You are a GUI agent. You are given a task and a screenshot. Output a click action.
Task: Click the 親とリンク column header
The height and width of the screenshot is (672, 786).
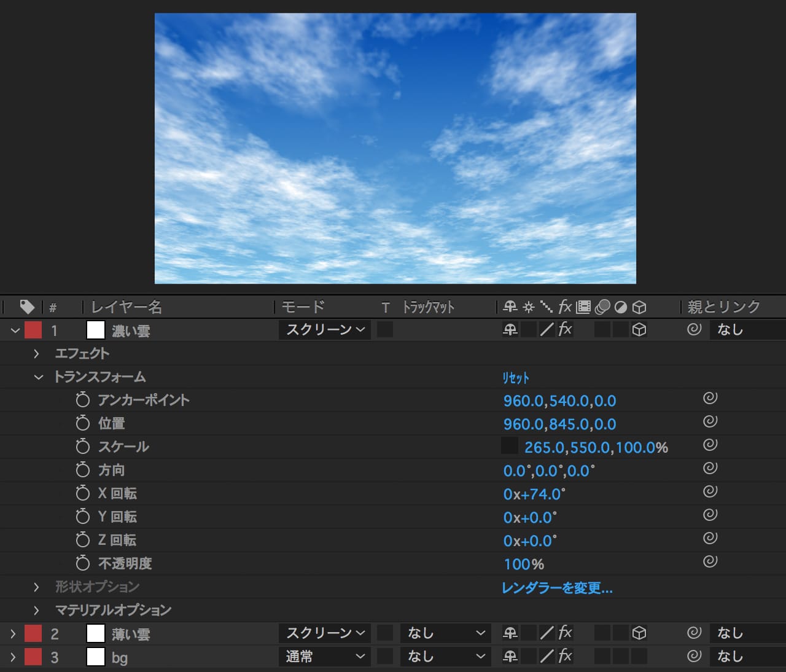723,307
